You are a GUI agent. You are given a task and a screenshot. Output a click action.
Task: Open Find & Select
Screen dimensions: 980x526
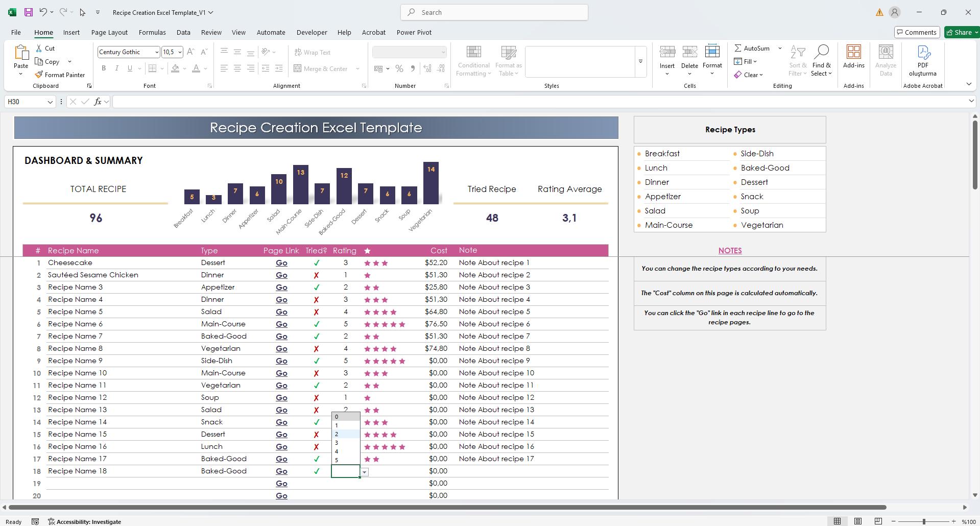(821, 60)
